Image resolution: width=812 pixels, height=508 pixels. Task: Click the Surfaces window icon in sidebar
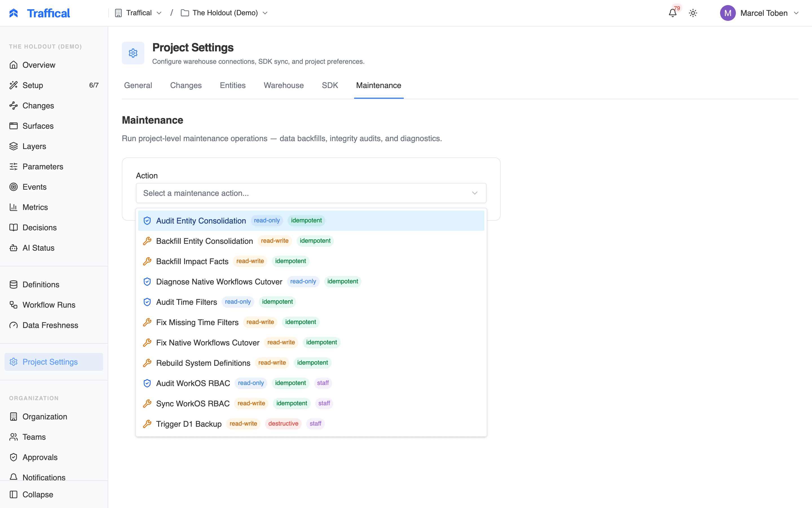pos(14,126)
